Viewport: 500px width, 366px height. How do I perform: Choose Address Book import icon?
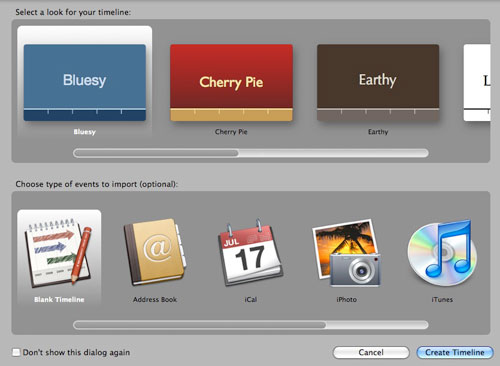pyautogui.click(x=155, y=252)
